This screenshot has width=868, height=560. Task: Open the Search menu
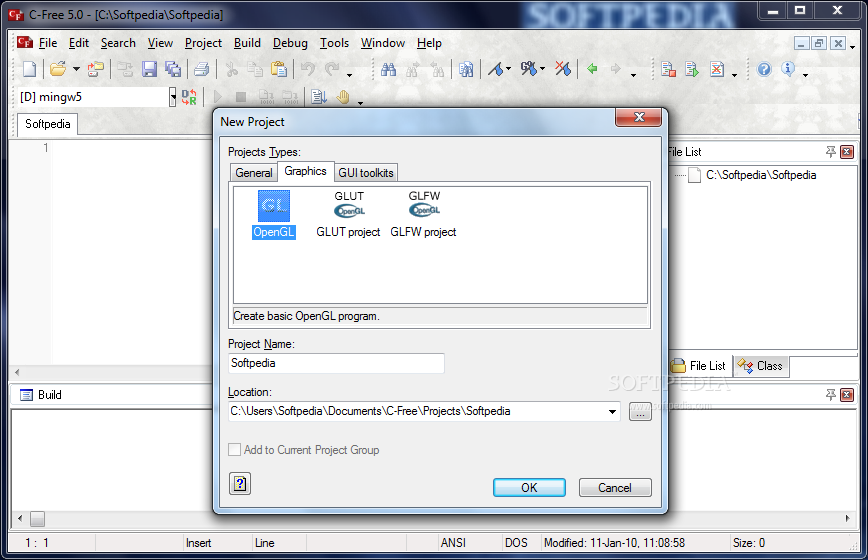[x=118, y=43]
